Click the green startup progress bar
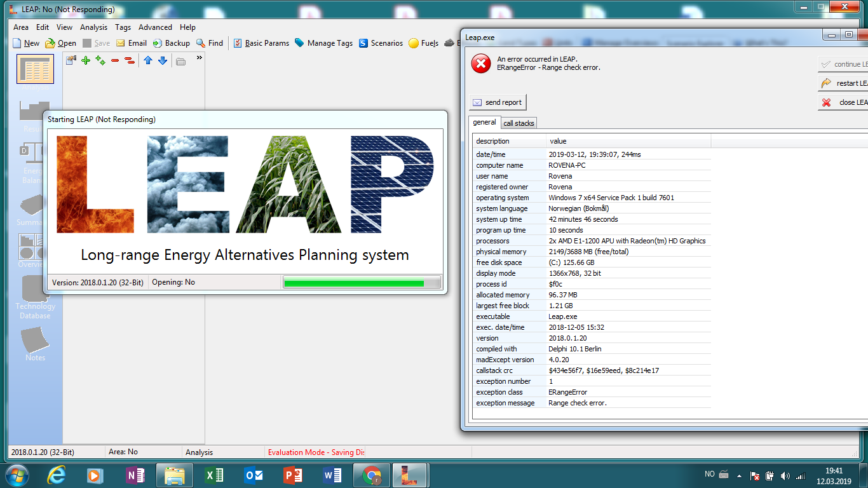 tap(362, 283)
